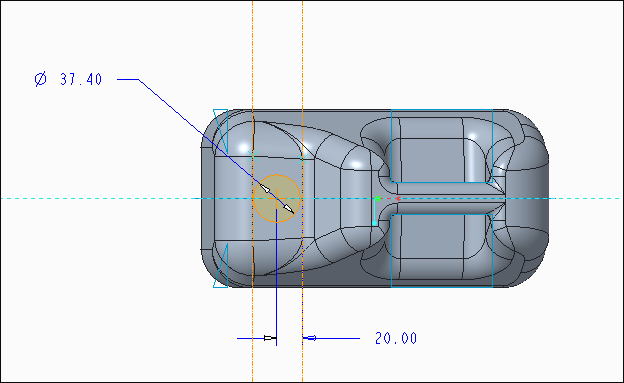Select the Ø 37.40 diameter dimension text
This screenshot has width=624, height=383.
tap(68, 79)
